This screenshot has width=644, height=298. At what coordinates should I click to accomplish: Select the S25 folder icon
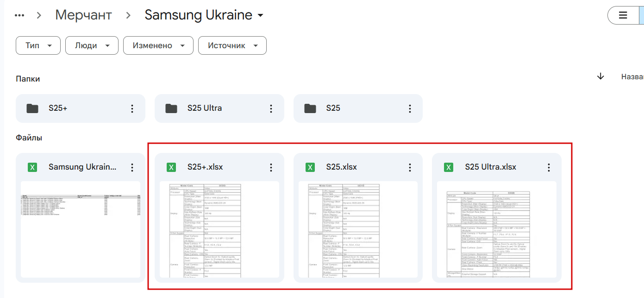click(x=310, y=108)
